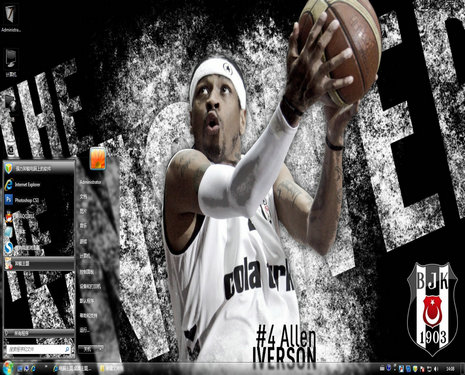The width and height of the screenshot is (465, 375).
Task: Click the Show desktop quick launch icon
Action: coord(20,369)
